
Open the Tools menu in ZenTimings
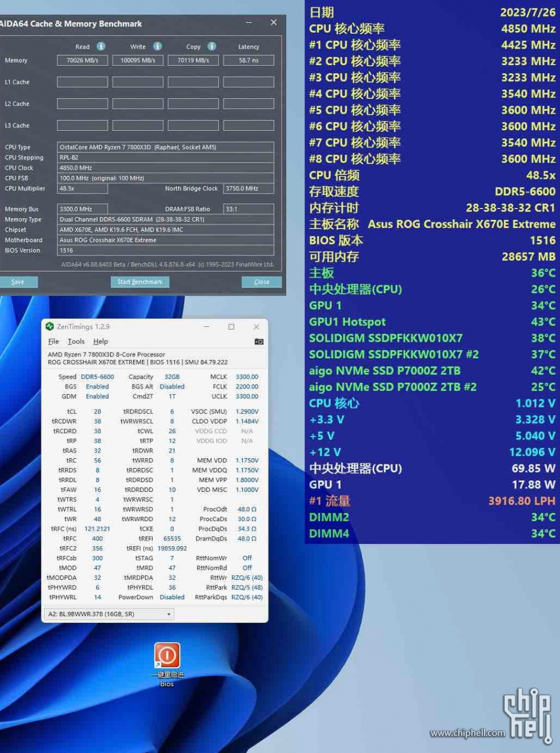[76, 342]
